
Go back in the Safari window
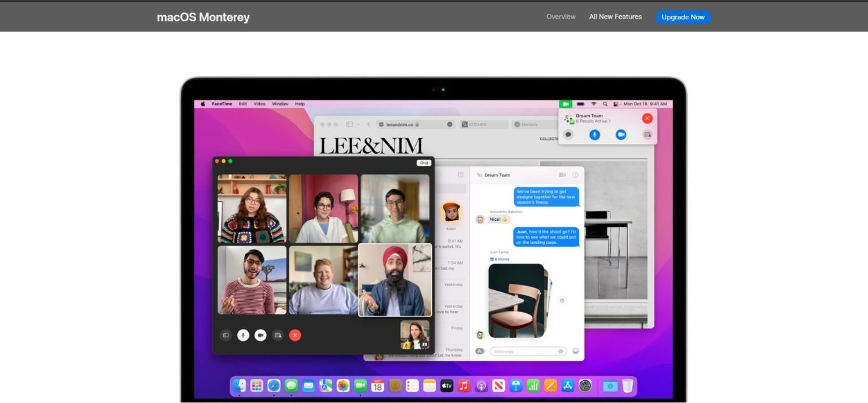pos(368,124)
